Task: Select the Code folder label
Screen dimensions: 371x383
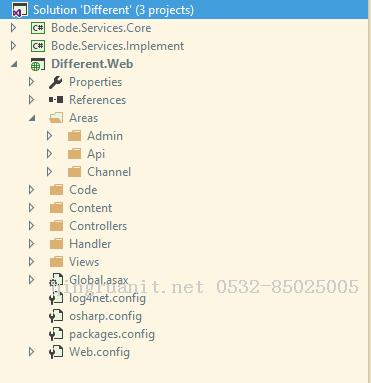Action: coord(83,190)
